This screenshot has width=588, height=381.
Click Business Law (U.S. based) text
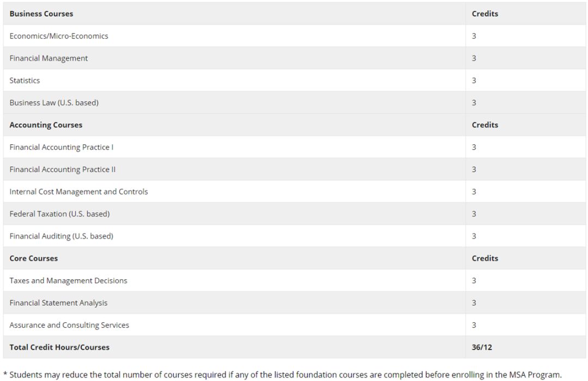[54, 102]
